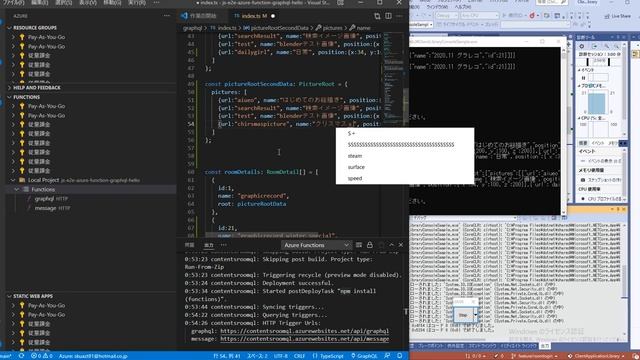Click the console window vertical scrollbar

point(564,131)
